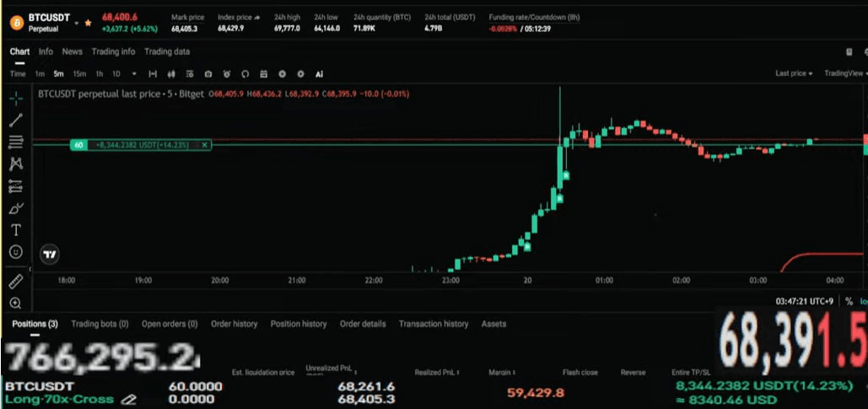
Task: Open the Order history tab
Action: point(235,324)
